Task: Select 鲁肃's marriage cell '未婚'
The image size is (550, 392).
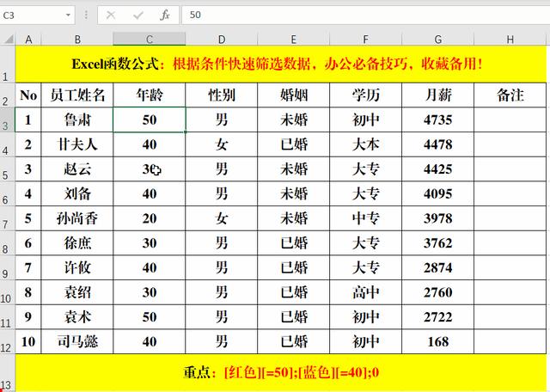Action: tap(294, 119)
